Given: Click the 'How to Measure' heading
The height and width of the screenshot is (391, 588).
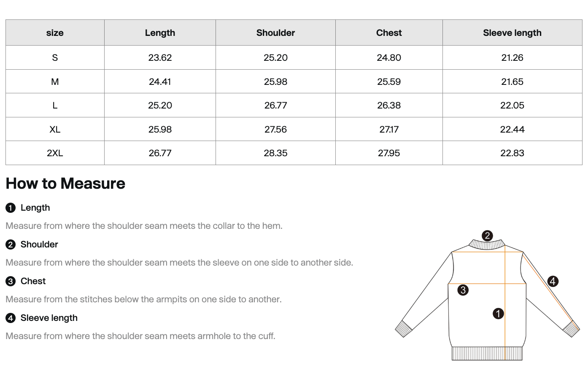Looking at the screenshot, I should coord(65,184).
